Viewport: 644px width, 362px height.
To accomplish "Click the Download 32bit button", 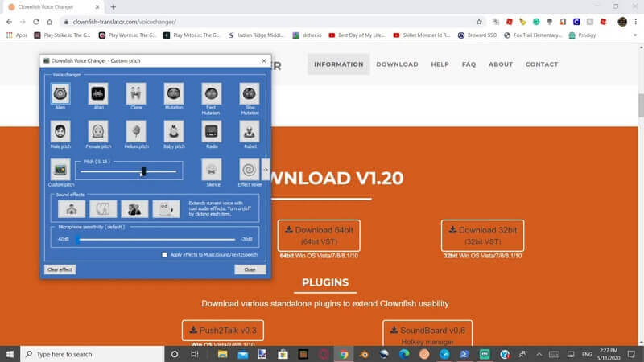I will [482, 236].
